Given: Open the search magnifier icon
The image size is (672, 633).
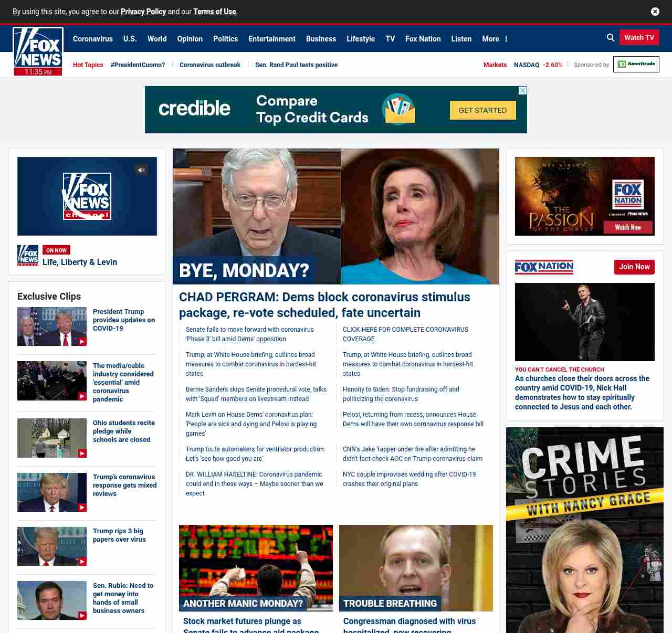Looking at the screenshot, I should 610,38.
